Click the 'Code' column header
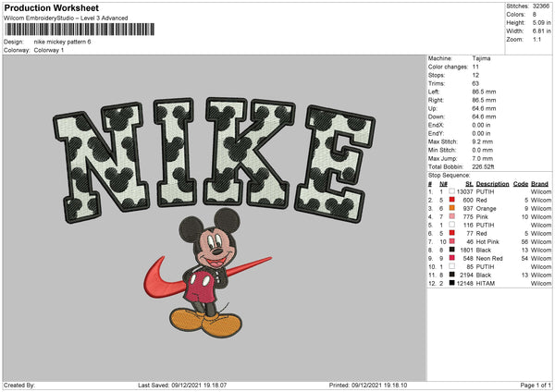 pos(521,184)
